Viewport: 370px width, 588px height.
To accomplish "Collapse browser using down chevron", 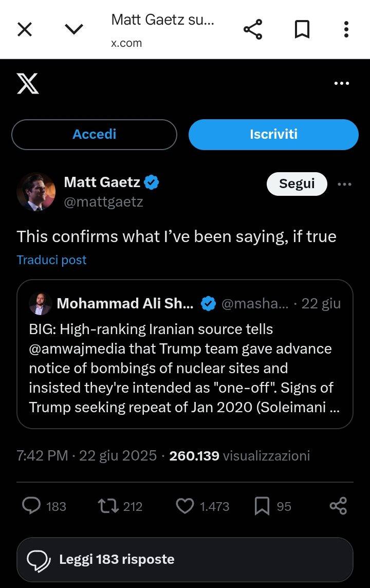I will point(74,30).
